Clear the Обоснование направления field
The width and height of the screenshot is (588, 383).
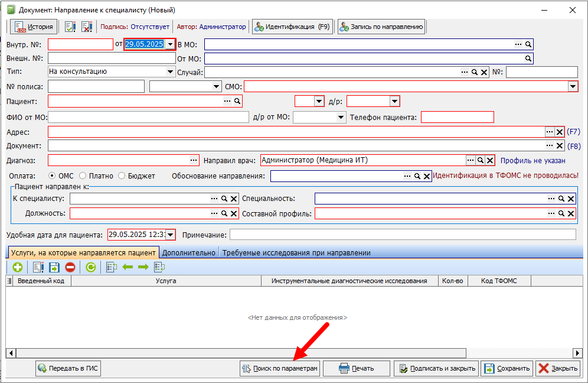coord(427,176)
